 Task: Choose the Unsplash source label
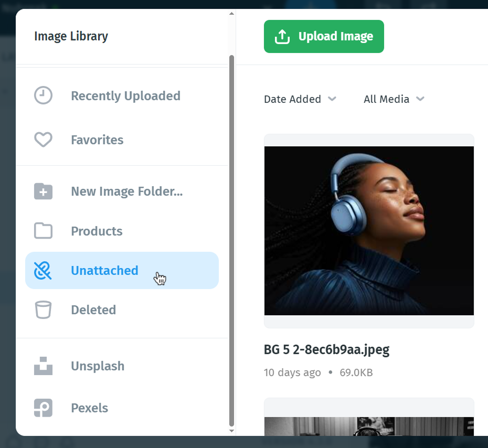pos(98,366)
